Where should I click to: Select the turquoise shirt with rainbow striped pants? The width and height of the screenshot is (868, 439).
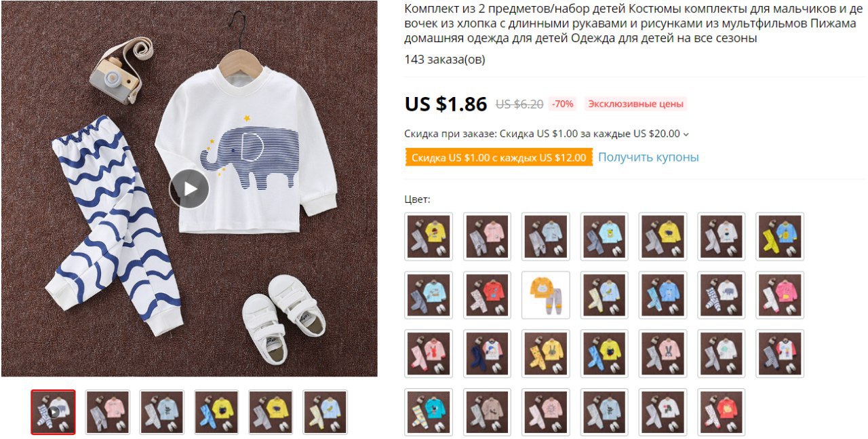(429, 412)
